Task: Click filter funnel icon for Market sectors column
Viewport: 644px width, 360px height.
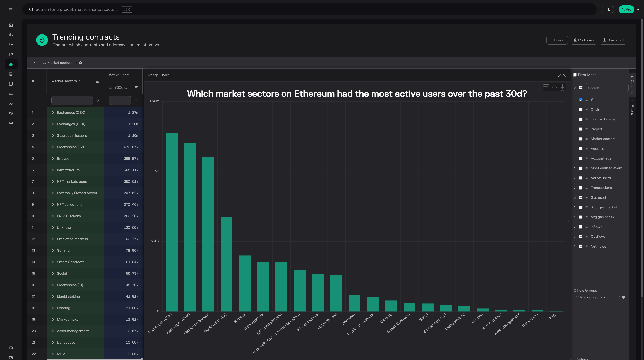Action: click(98, 101)
